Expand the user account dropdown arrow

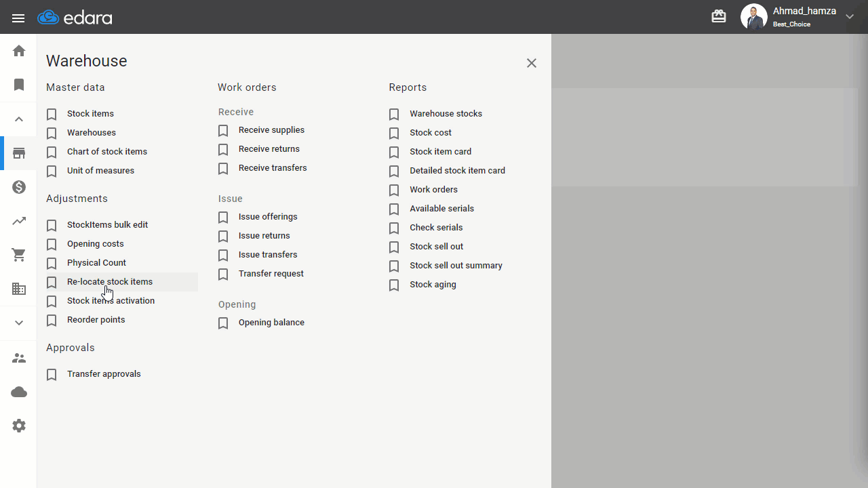coord(850,17)
